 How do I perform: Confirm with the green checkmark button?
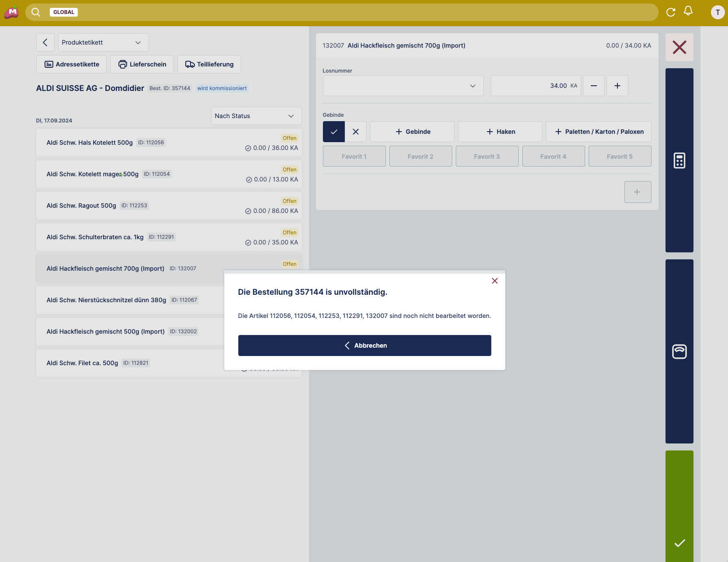(x=679, y=543)
